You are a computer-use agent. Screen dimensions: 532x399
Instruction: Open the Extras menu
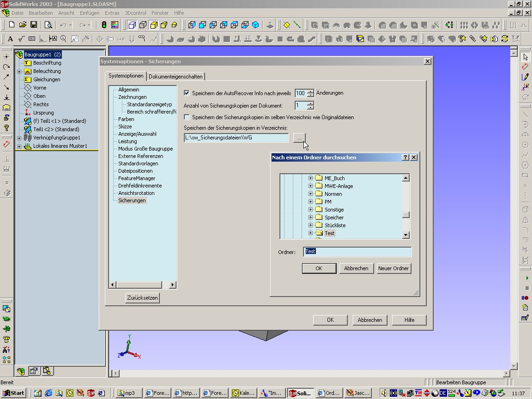tap(112, 13)
